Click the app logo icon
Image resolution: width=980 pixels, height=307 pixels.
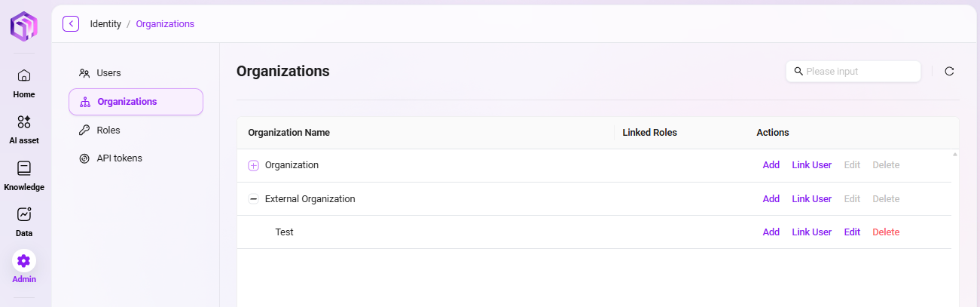23,26
